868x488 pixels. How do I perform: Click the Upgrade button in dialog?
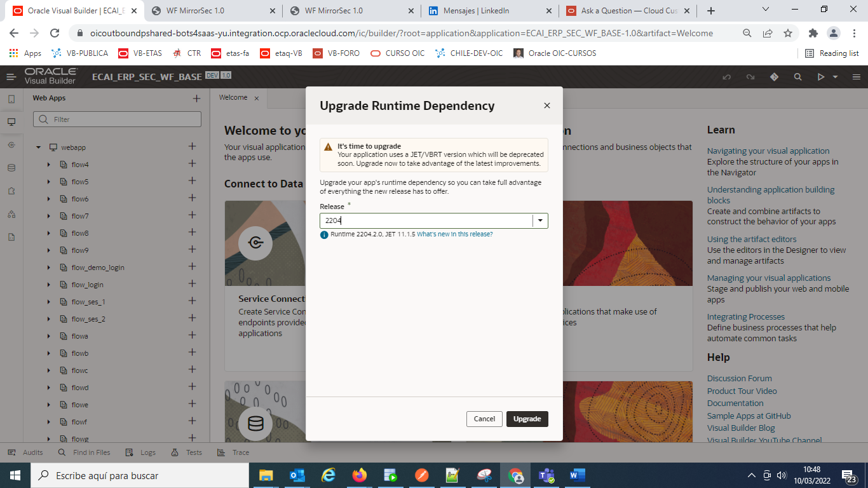point(527,419)
